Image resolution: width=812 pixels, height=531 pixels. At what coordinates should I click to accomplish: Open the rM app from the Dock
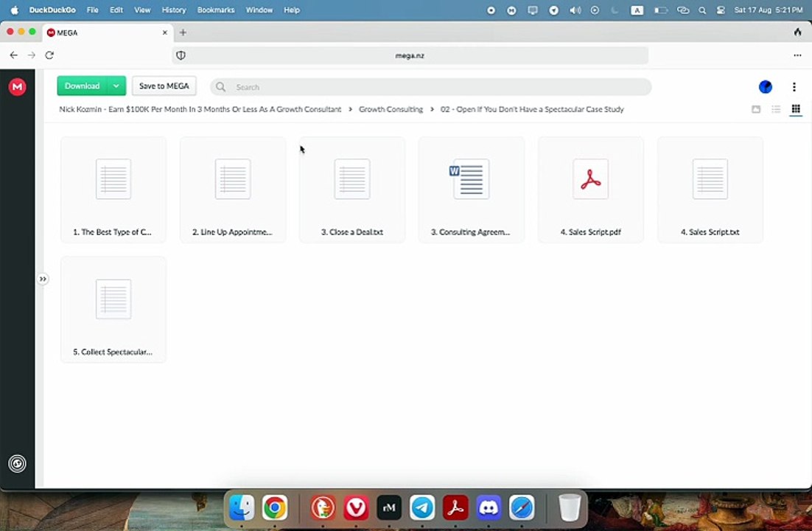click(x=390, y=507)
